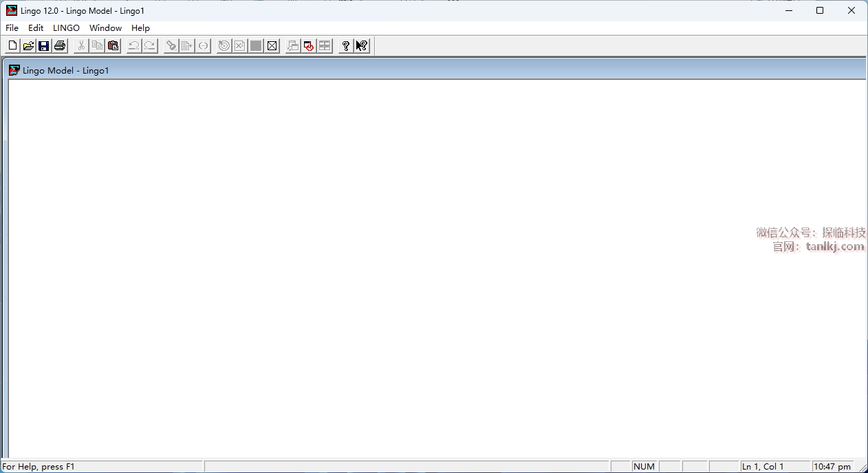Click the Lingo Model - Lingo1 title bar

click(x=434, y=70)
